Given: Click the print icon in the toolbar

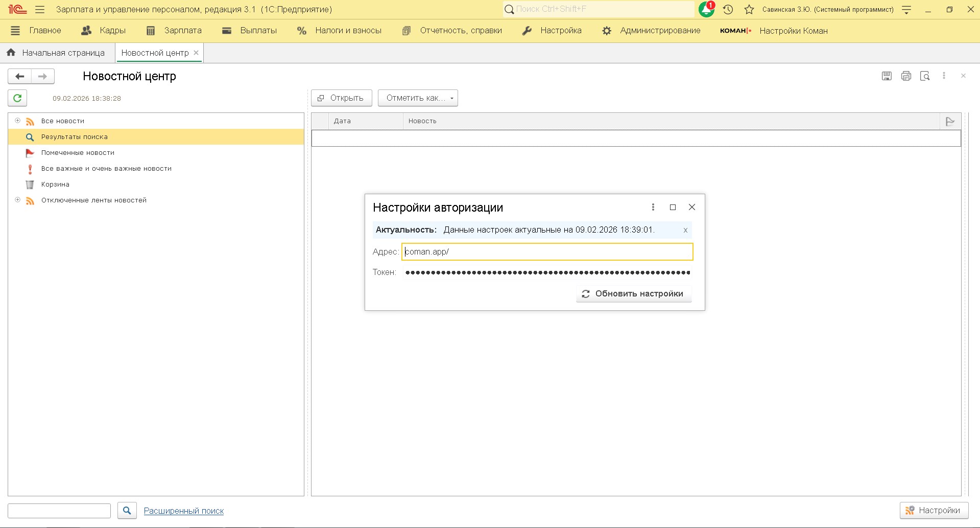Looking at the screenshot, I should [906, 76].
